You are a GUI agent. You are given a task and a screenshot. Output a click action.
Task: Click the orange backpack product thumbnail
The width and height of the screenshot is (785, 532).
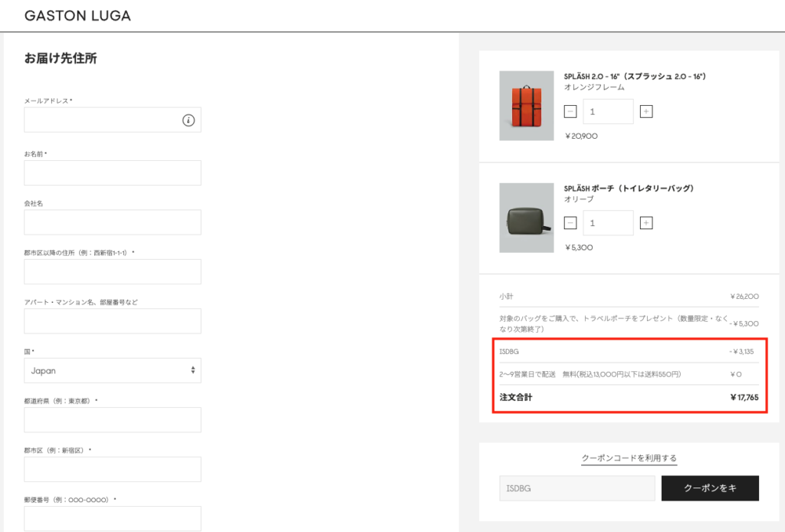tap(526, 106)
